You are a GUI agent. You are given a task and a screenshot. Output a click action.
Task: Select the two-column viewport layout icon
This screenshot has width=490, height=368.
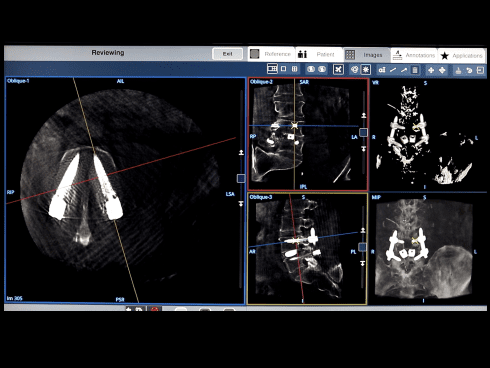click(294, 69)
